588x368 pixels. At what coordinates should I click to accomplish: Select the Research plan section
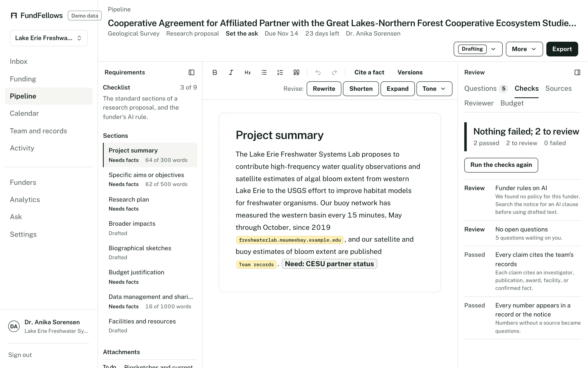tap(150, 204)
